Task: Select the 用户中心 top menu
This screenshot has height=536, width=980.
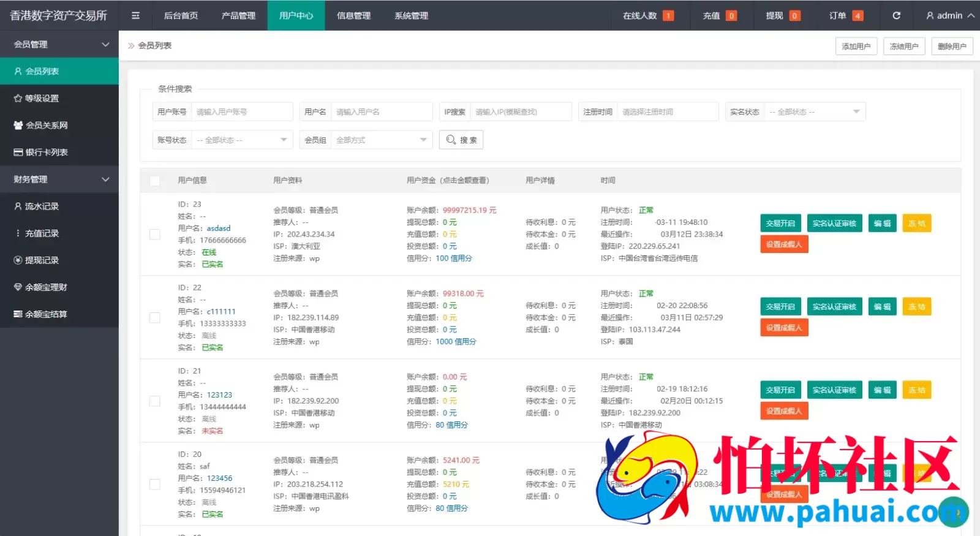Action: tap(296, 15)
